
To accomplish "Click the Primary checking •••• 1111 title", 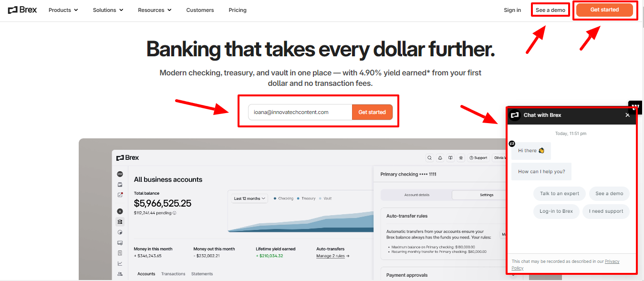I will point(408,174).
